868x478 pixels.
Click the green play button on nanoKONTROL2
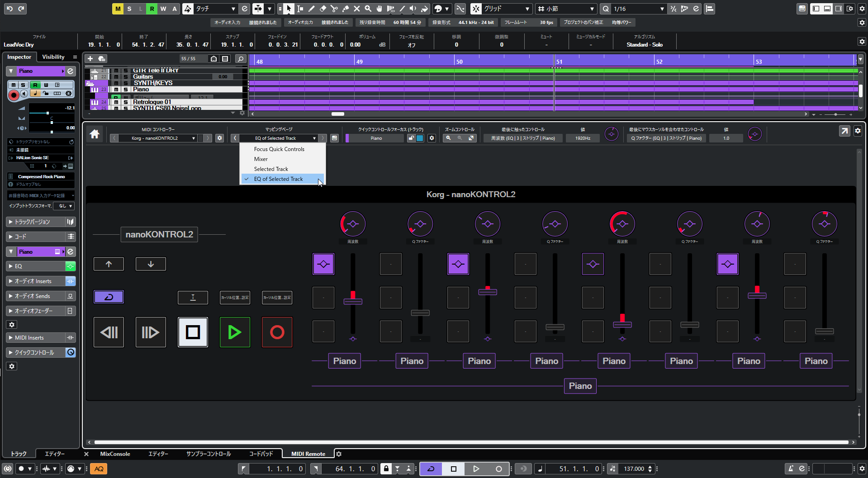[x=235, y=332]
